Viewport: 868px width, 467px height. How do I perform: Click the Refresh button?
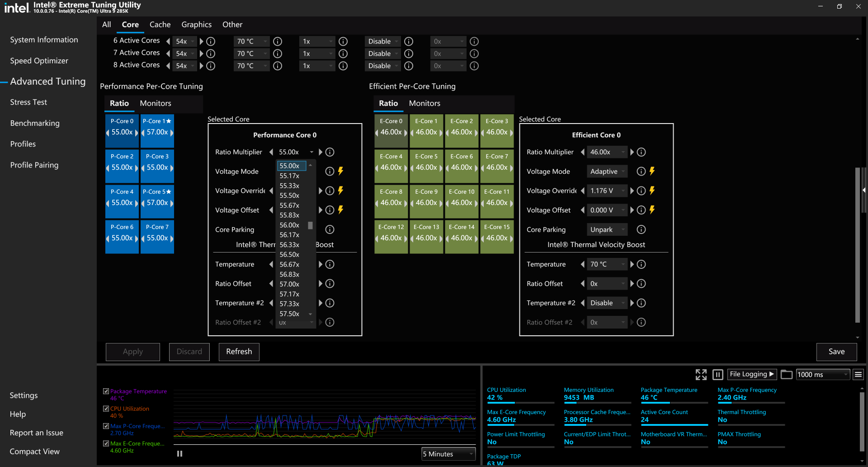coord(239,352)
